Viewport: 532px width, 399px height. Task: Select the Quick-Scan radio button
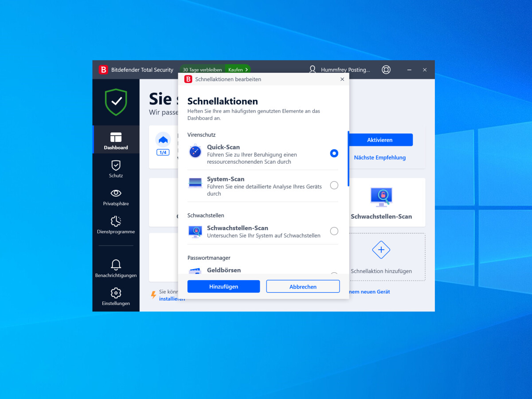[334, 153]
